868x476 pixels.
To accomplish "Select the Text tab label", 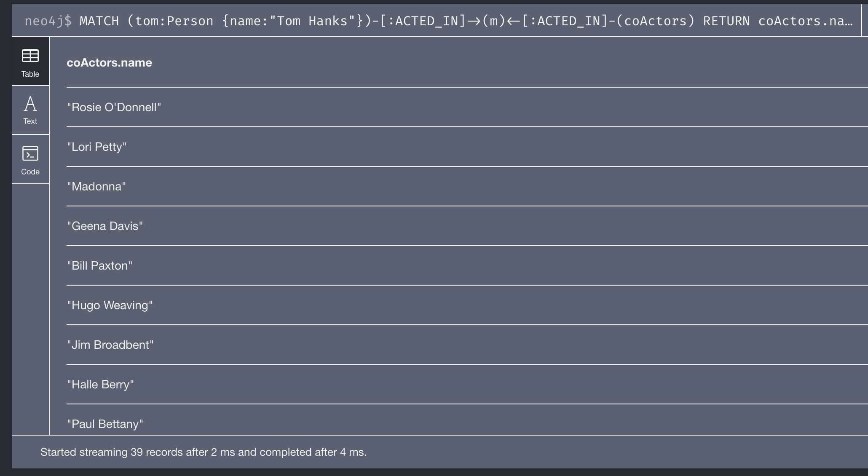I will pyautogui.click(x=30, y=121).
